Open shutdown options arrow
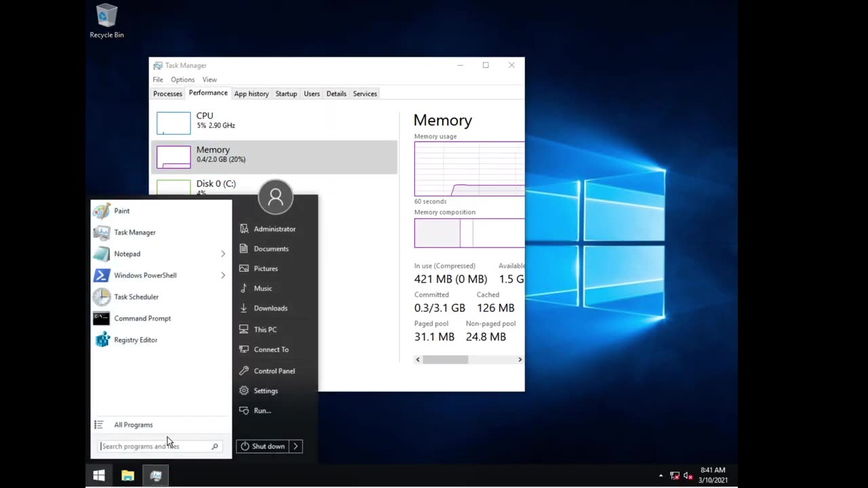 point(296,446)
